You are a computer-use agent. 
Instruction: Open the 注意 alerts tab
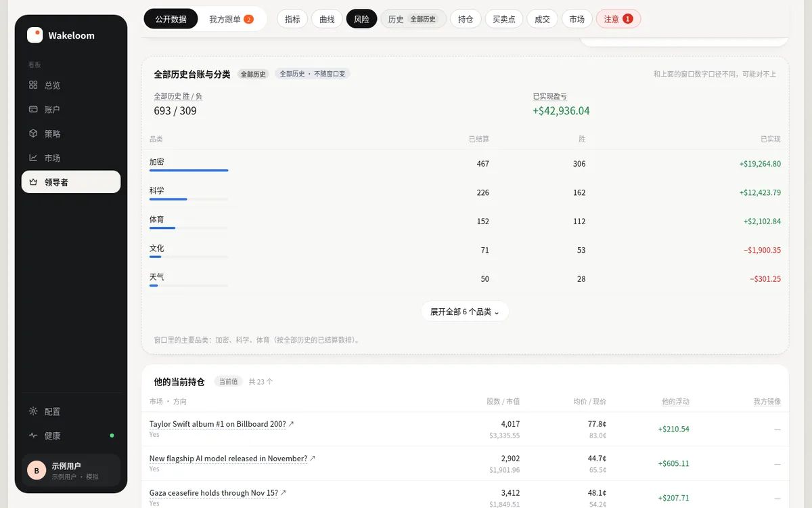tap(618, 19)
